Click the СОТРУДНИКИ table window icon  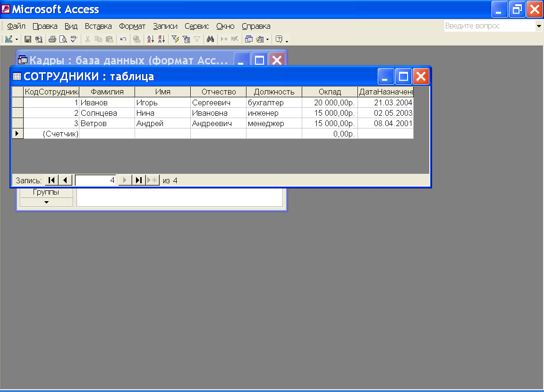pyautogui.click(x=17, y=77)
